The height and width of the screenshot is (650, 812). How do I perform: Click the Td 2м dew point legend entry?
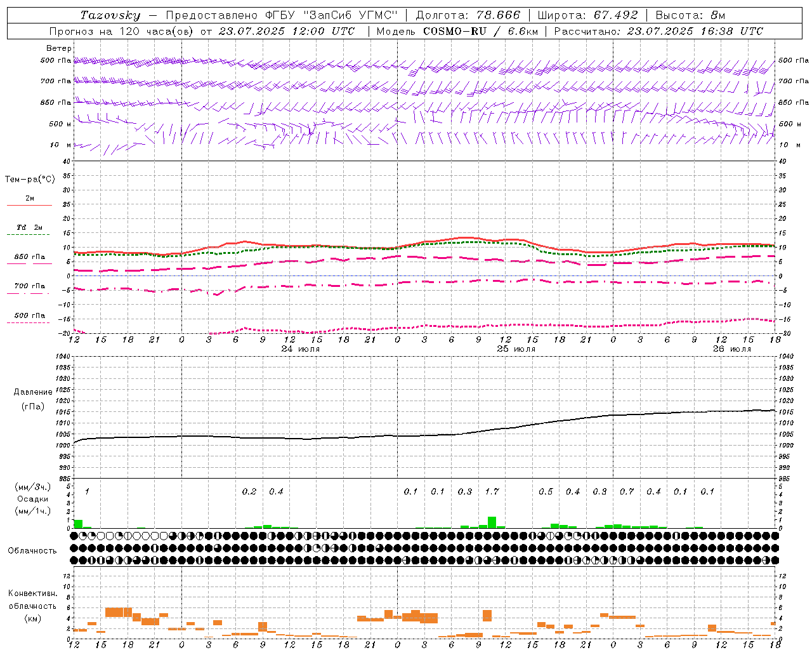coord(30,227)
